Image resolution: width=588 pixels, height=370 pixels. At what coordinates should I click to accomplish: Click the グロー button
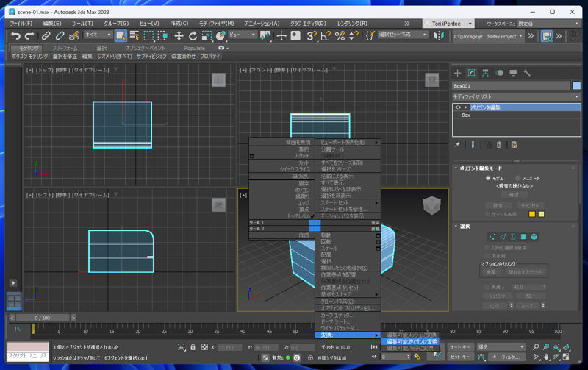(x=530, y=296)
